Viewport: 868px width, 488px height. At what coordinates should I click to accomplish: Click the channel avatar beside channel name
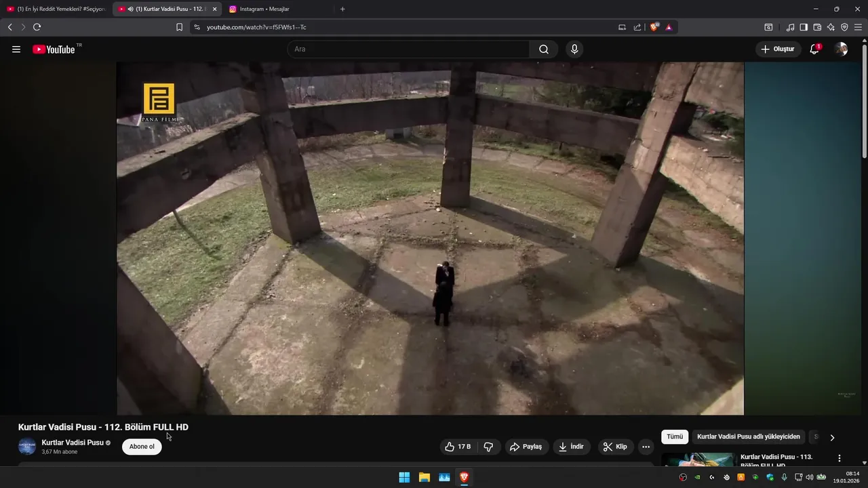(27, 447)
